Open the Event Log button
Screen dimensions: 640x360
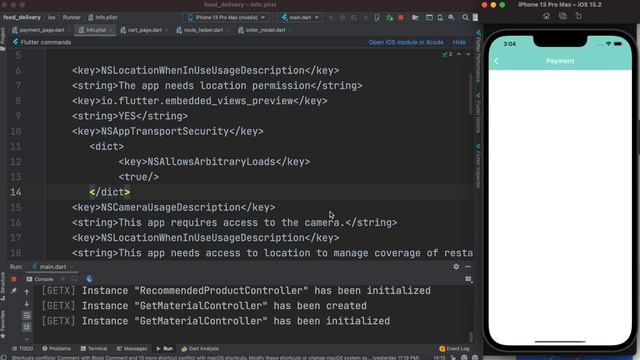point(454,349)
